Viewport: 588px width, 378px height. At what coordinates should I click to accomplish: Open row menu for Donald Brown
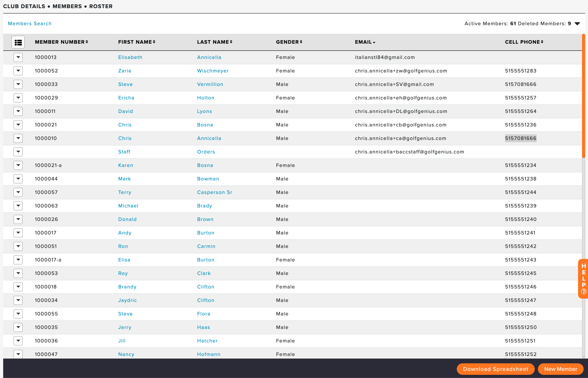tap(18, 219)
